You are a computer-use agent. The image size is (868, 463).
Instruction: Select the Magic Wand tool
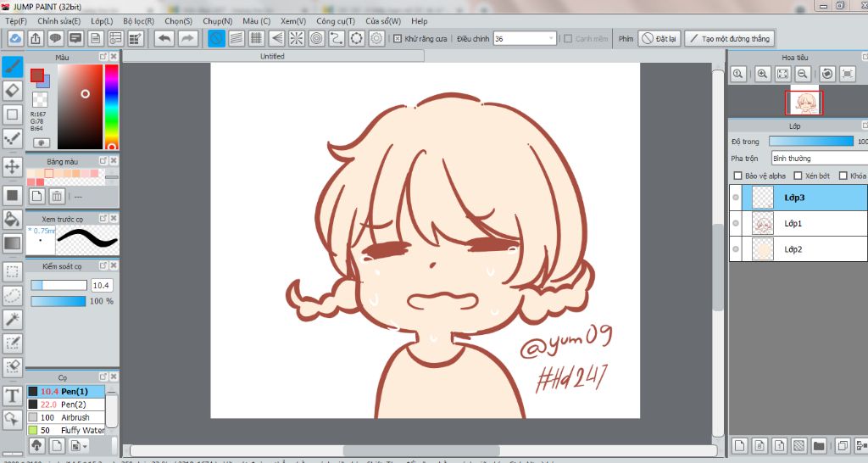pyautogui.click(x=12, y=319)
